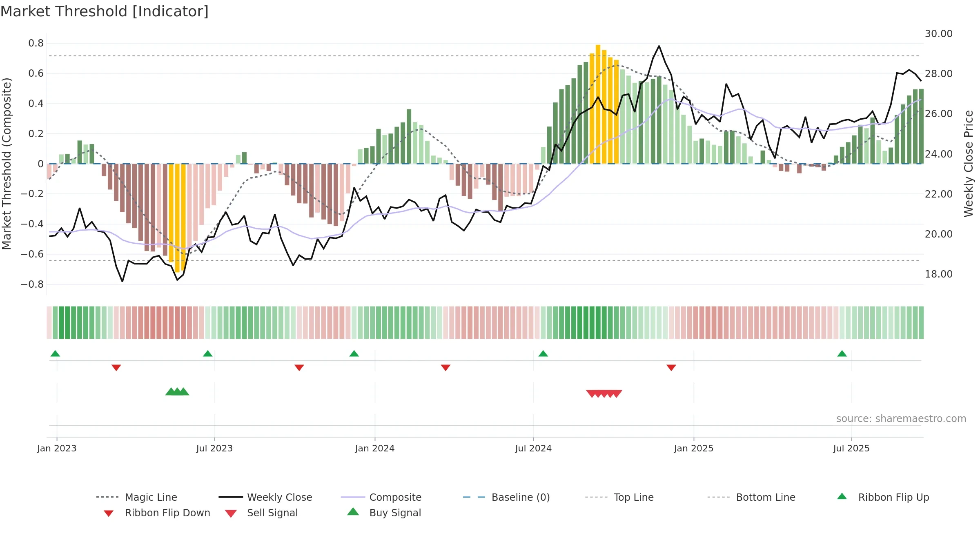Click the buy signal triangle cluster in 2023
Viewport: 980px width, 551px height.
[x=177, y=391]
